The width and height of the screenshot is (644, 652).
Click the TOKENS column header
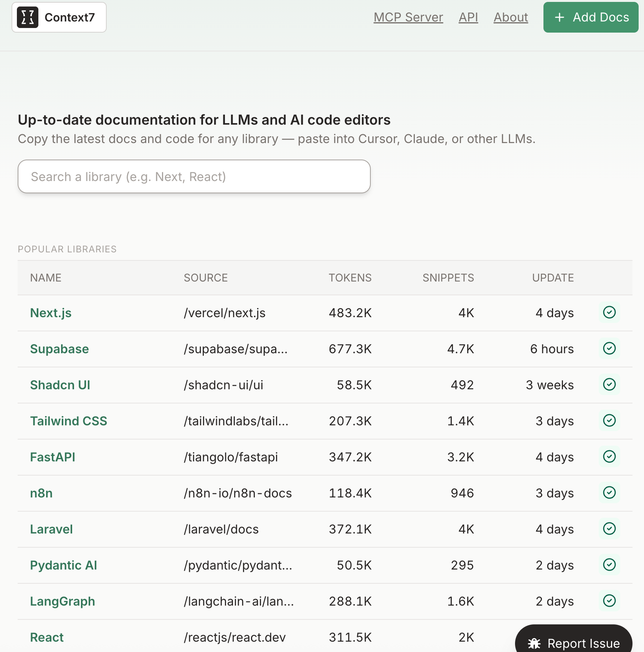click(x=350, y=278)
